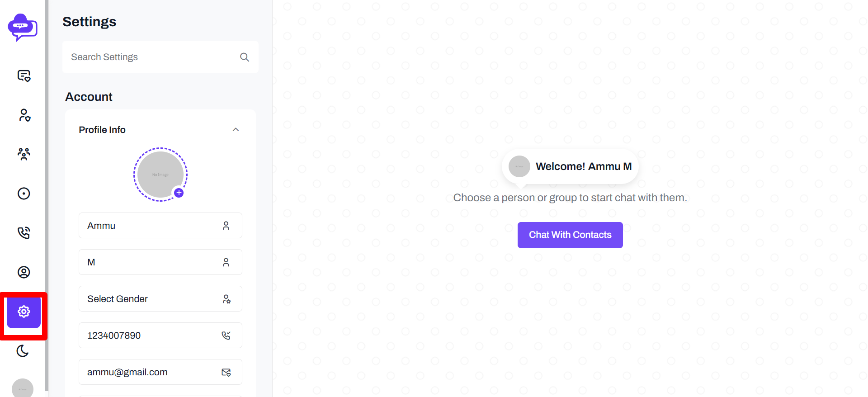Open the settings gear icon in sidebar
The image size is (868, 397).
[24, 312]
